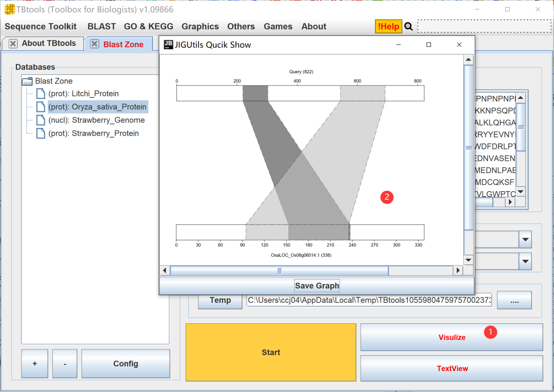
Task: Click JIGUtils horizontal scroll-right arrow
Action: point(458,271)
